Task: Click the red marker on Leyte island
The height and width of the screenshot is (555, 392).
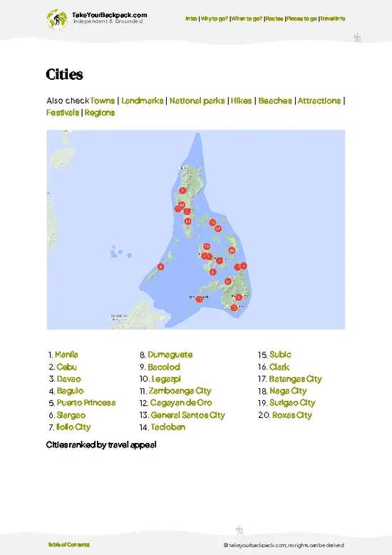Action: 232,250
